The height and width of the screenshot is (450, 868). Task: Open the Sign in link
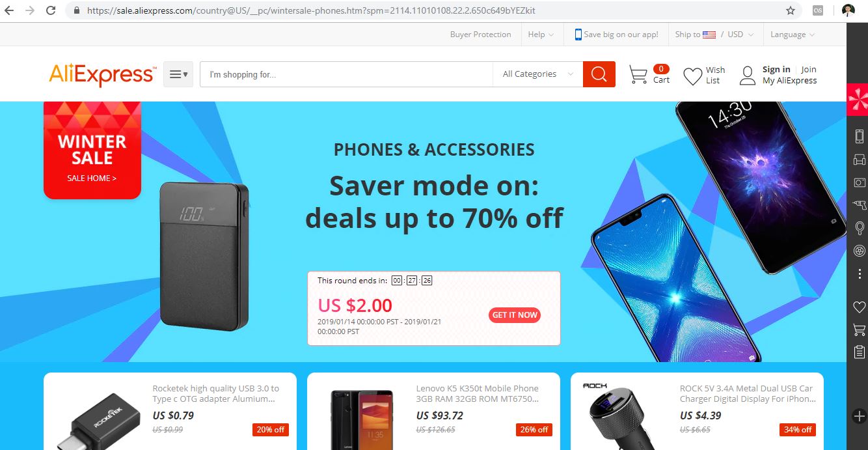776,70
